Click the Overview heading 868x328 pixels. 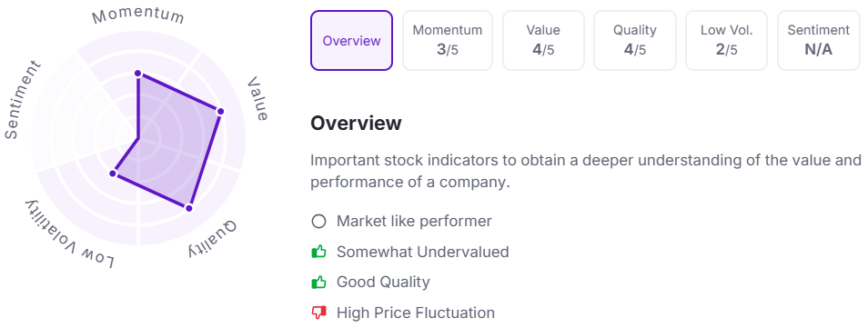356,123
